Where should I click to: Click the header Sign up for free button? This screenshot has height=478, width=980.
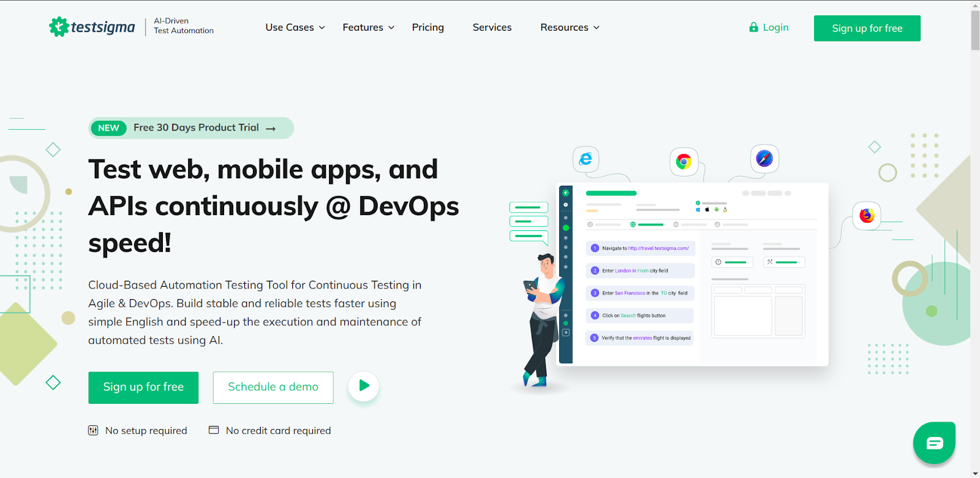point(867,28)
